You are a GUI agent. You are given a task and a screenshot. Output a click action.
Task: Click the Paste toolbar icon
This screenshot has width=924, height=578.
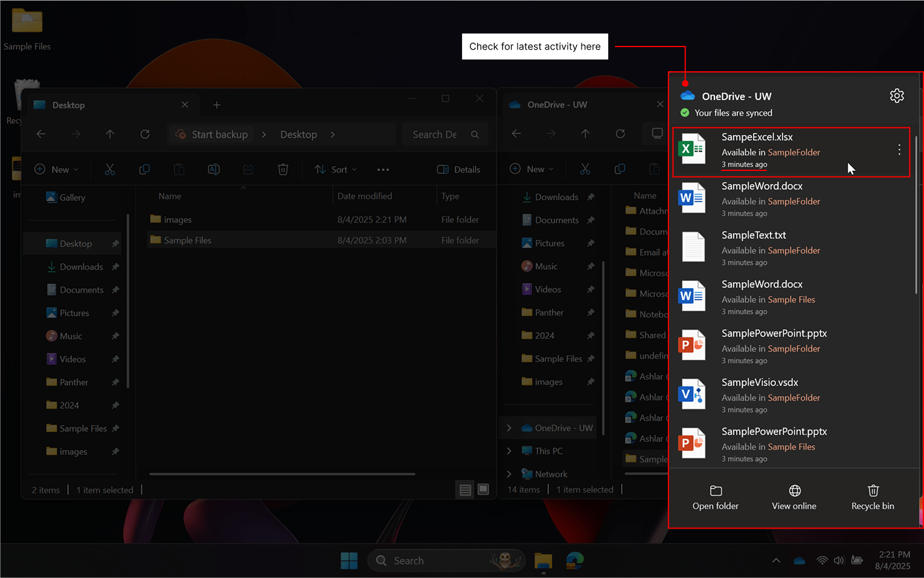click(179, 169)
